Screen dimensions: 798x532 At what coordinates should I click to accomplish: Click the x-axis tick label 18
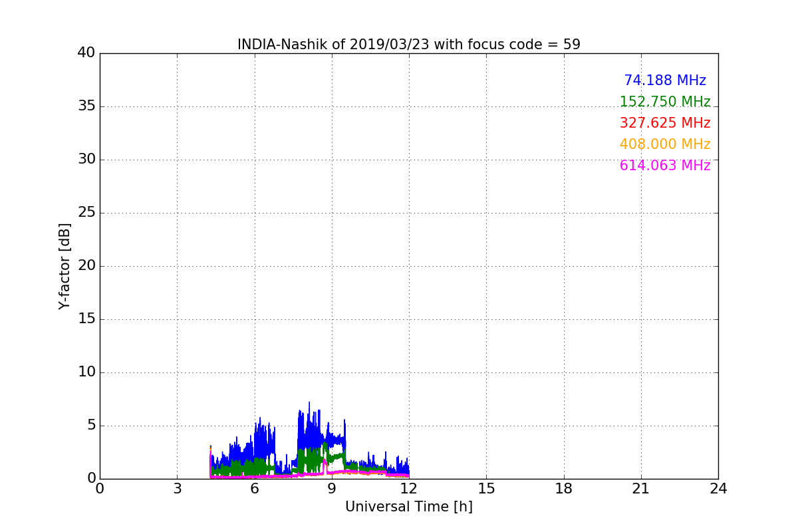pos(564,489)
